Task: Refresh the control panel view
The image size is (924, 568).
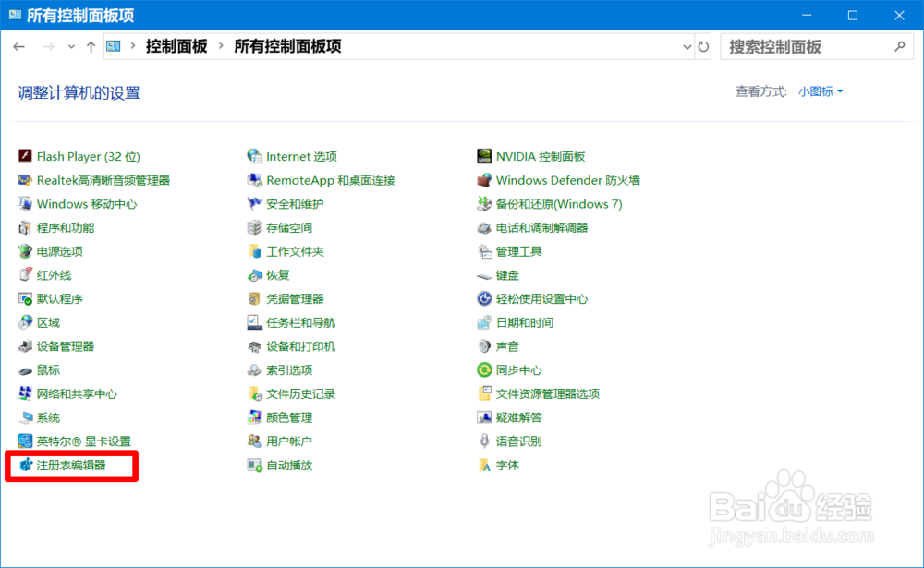Action: coord(703,46)
